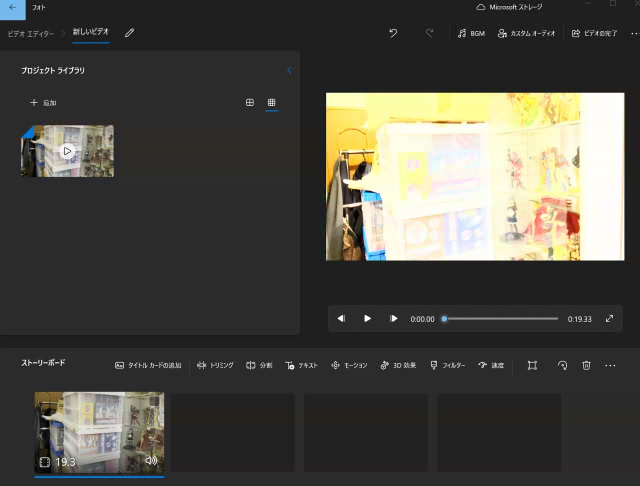Step to the previous frame
Image resolution: width=640 pixels, height=486 pixels.
[x=341, y=319]
